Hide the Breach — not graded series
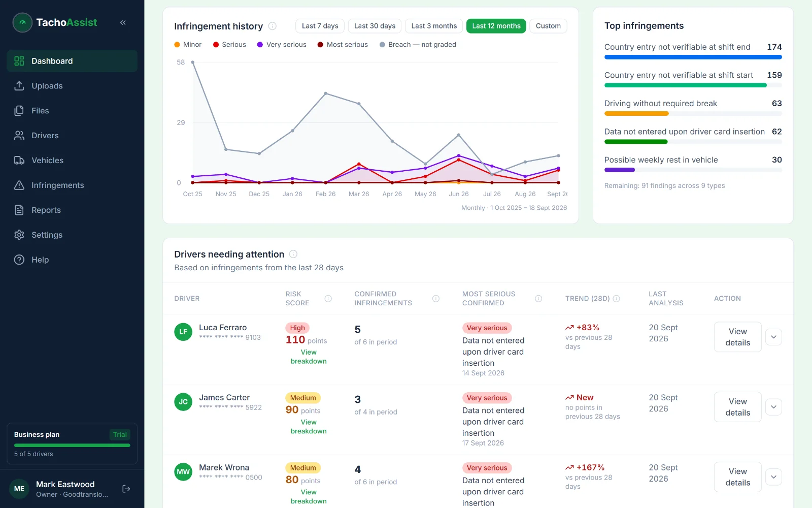Screen dimensions: 812x508 (x=418, y=45)
